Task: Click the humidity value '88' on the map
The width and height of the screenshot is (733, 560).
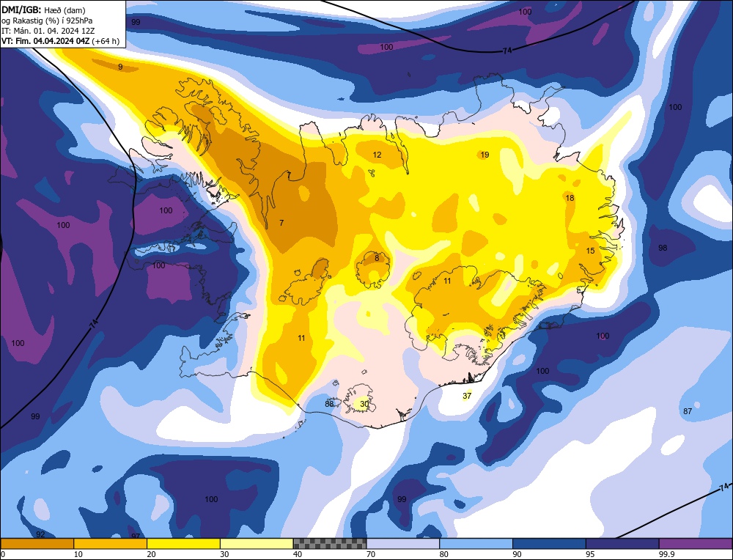Action: coord(329,403)
